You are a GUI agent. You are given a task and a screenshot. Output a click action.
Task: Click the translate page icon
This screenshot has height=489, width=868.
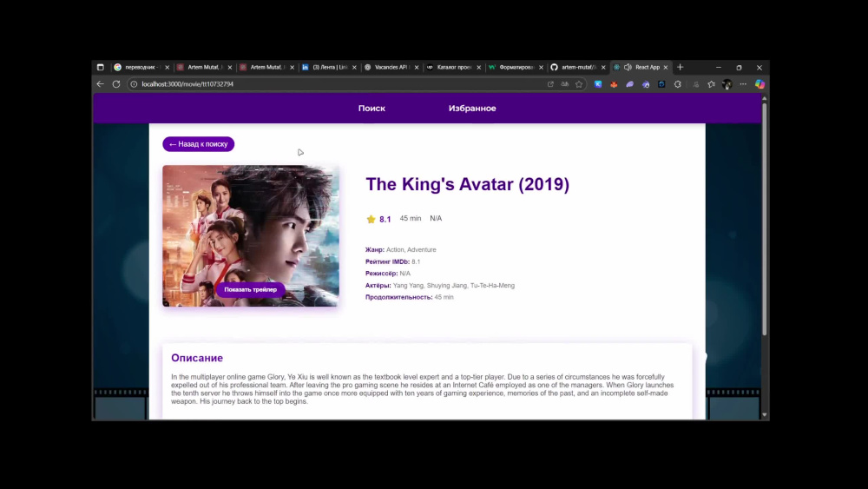tap(565, 84)
